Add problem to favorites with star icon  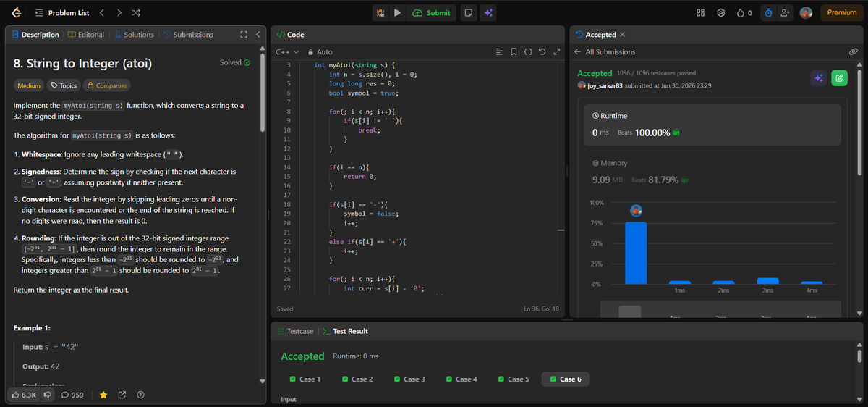[104, 395]
